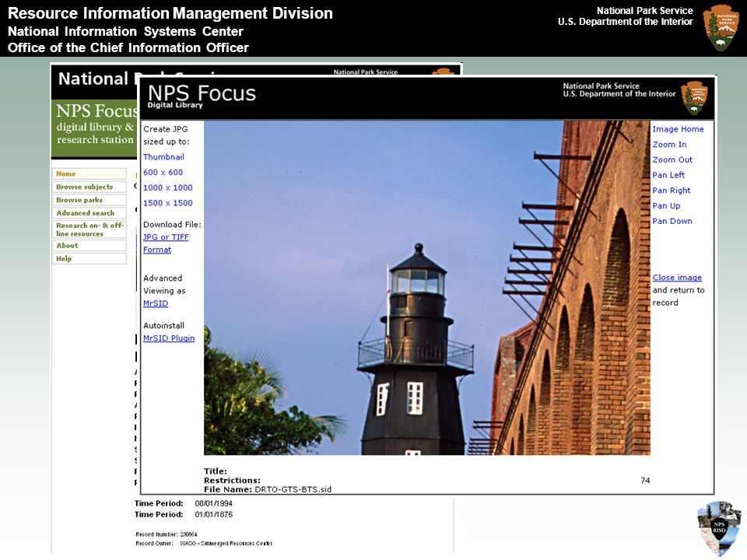
Task: Click Office of the Chief Information Officer text
Action: pyautogui.click(x=128, y=47)
